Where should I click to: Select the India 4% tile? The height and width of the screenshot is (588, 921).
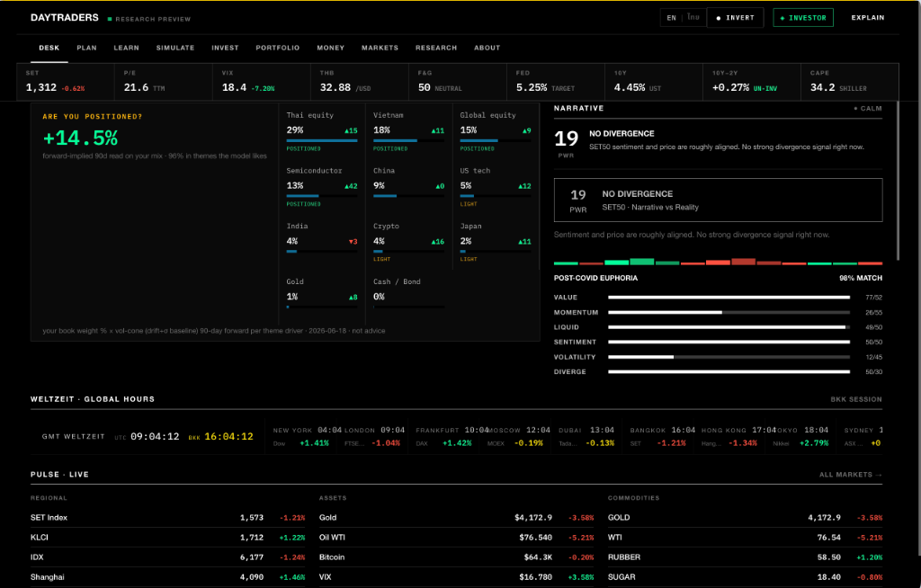pos(322,242)
